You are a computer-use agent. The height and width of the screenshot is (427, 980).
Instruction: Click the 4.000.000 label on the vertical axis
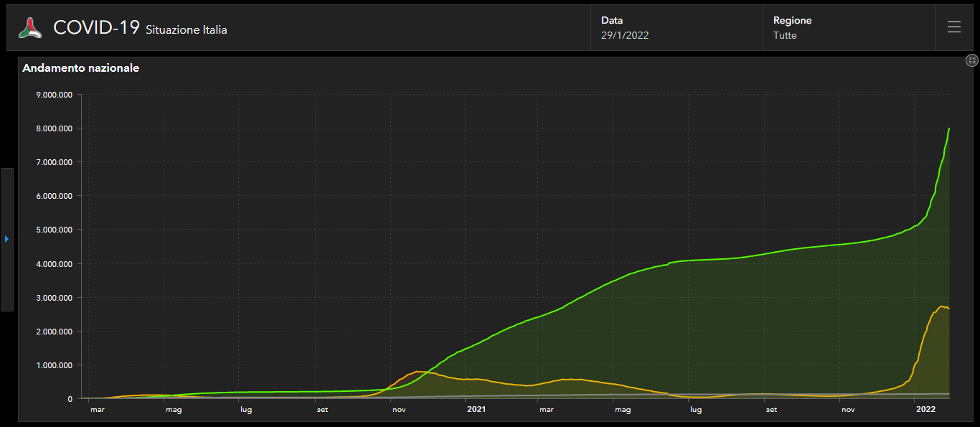point(55,264)
